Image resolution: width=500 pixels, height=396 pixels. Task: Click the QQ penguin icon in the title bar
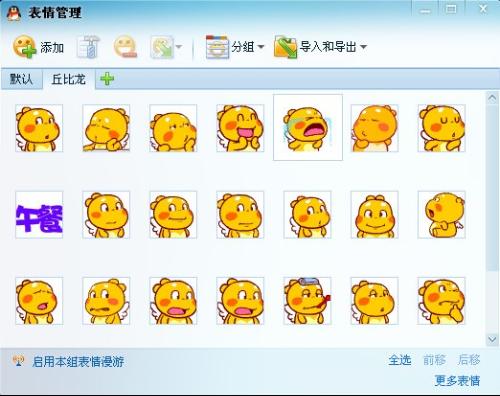(x=14, y=13)
